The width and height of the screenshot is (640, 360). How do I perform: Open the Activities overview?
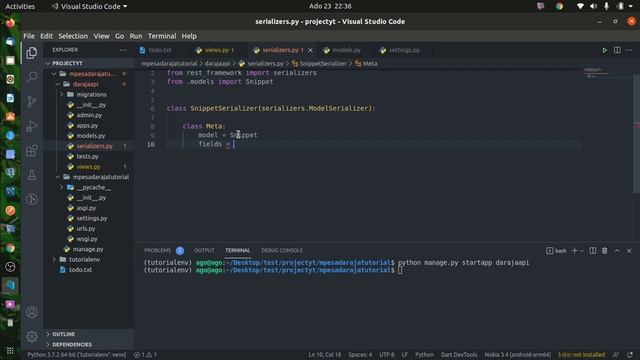pos(20,6)
